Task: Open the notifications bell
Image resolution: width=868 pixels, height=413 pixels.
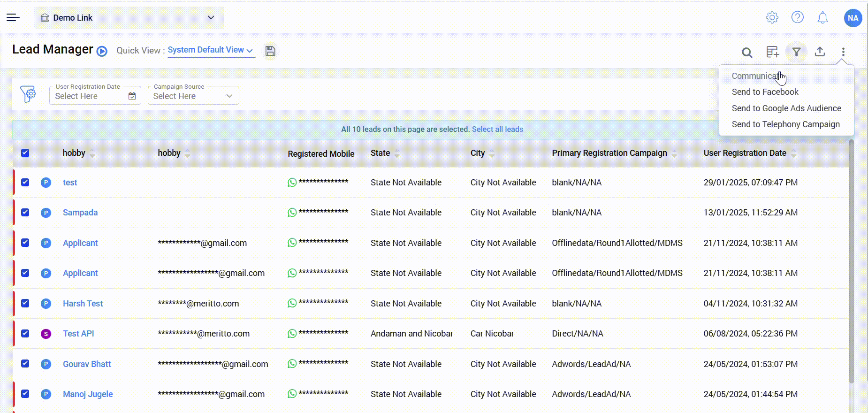Action: [x=822, y=18]
